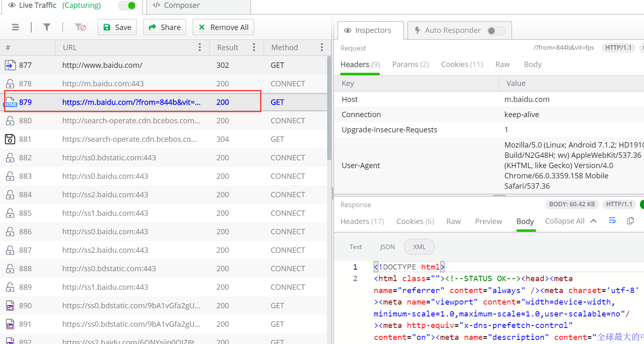The image size is (644, 344).
Task: Open response Cookies (6) tab
Action: (x=415, y=222)
